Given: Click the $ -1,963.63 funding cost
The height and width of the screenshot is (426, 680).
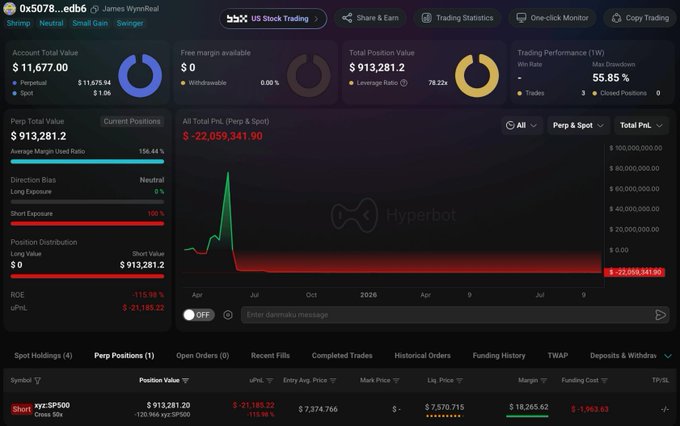Looking at the screenshot, I should pyautogui.click(x=590, y=409).
